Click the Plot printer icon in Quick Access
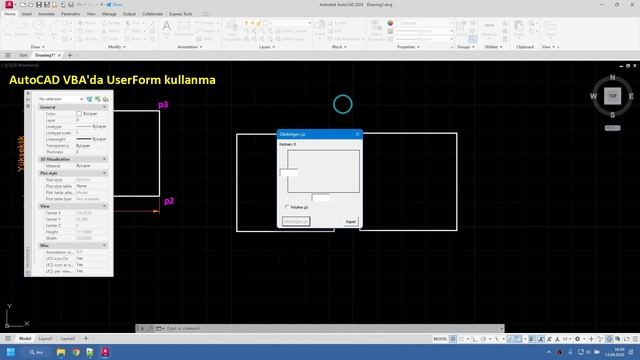 (x=71, y=4)
